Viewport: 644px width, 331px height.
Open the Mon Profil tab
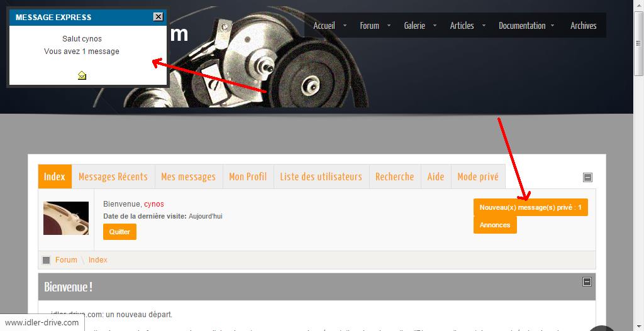coord(248,176)
